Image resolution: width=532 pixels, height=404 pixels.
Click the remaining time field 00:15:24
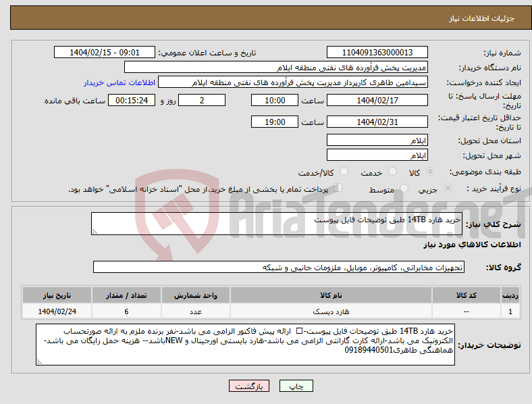click(x=132, y=100)
